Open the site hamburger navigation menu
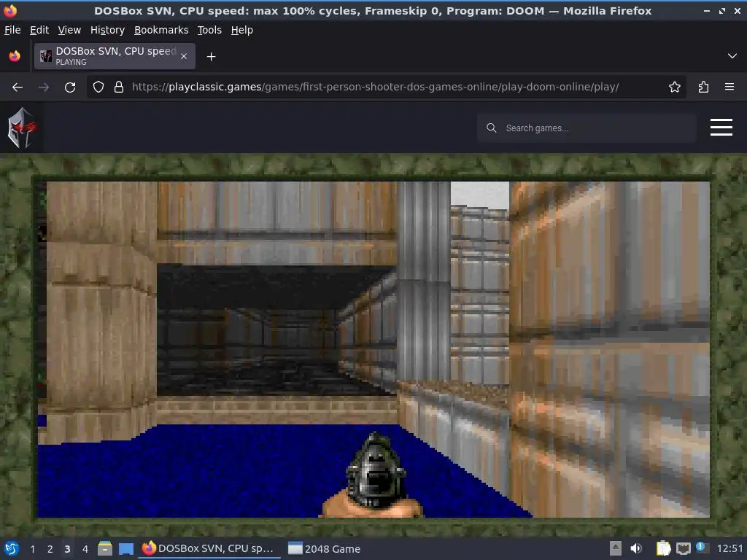 coord(721,127)
